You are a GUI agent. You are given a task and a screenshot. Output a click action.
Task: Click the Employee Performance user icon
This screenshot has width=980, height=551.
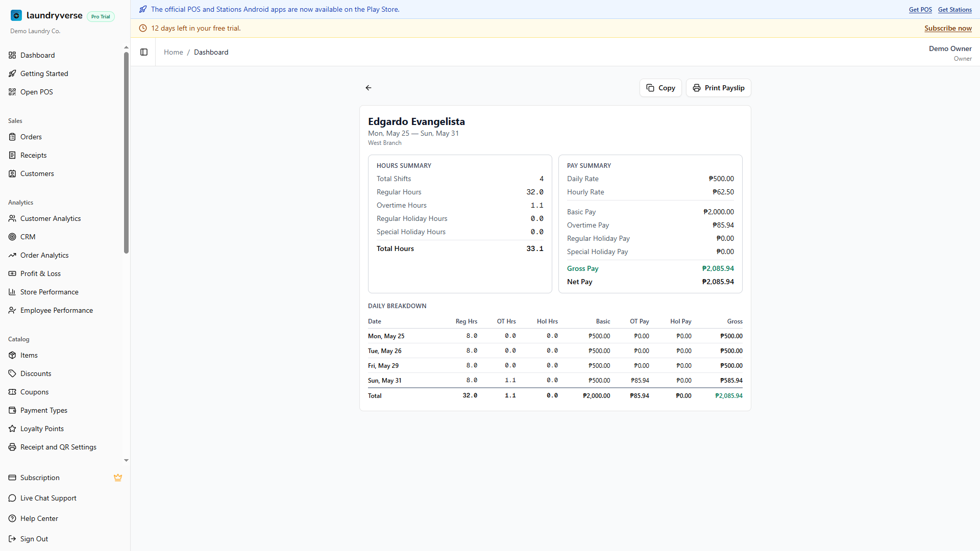tap(12, 310)
